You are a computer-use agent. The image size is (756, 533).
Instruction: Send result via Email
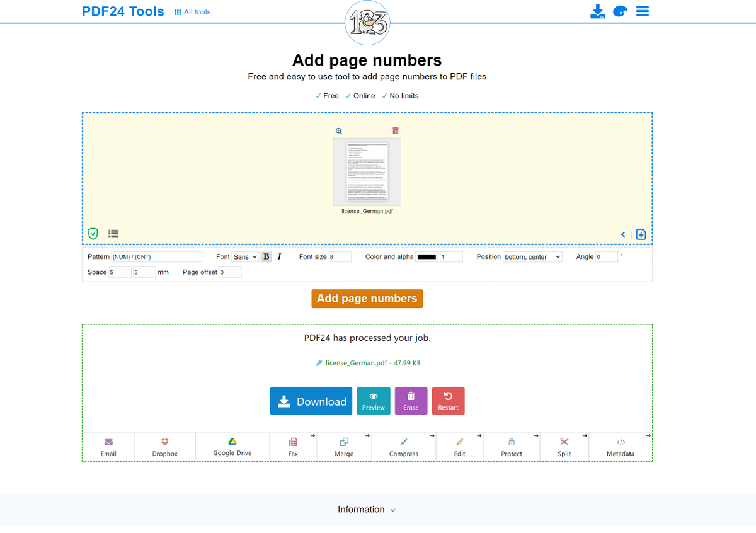[x=108, y=447]
